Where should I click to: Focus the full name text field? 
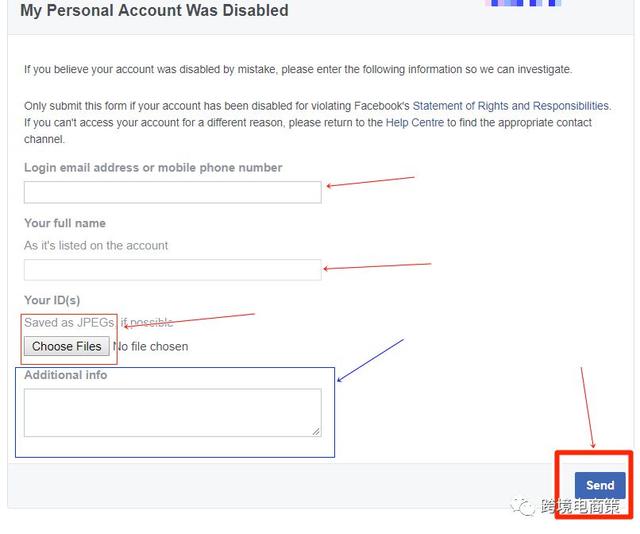point(172,270)
